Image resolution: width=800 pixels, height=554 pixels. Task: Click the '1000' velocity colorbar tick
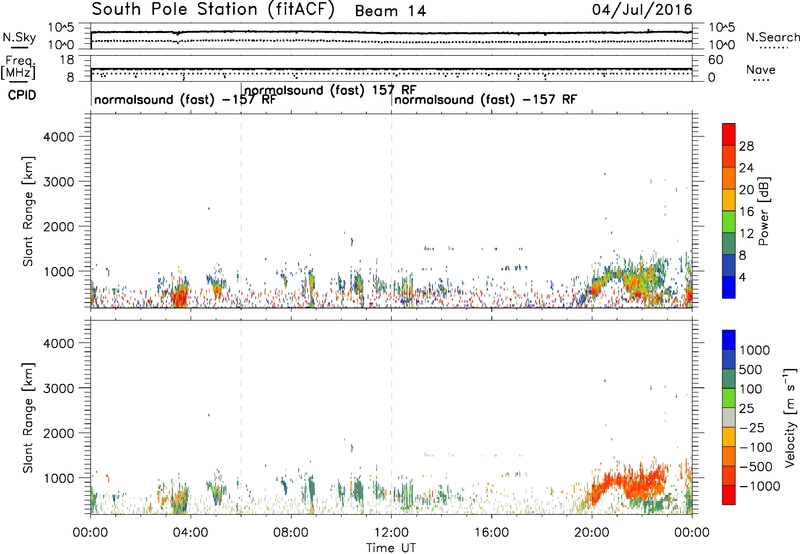click(755, 350)
